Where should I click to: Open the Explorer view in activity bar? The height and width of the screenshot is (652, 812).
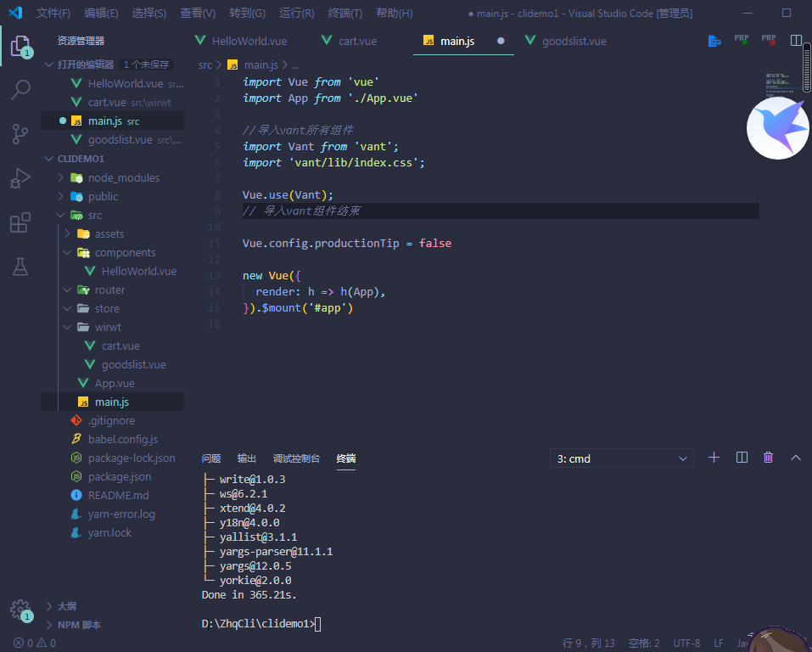point(20,46)
